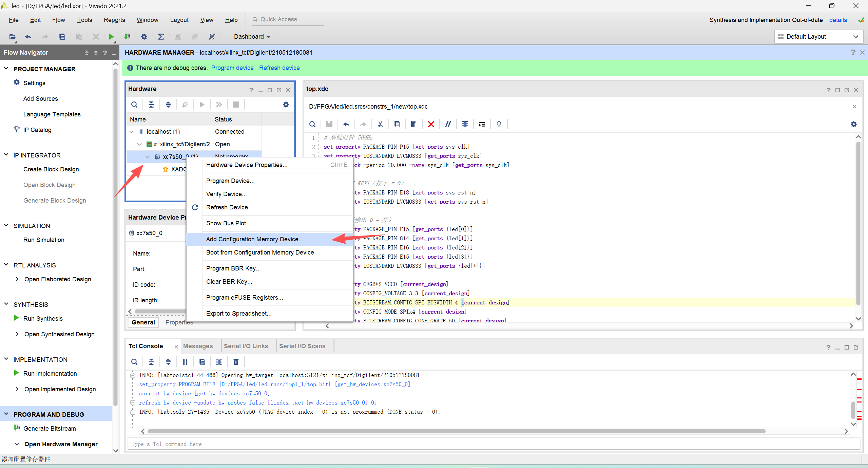Image resolution: width=868 pixels, height=468 pixels.
Task: Open the Dashboard dropdown
Action: coord(252,37)
